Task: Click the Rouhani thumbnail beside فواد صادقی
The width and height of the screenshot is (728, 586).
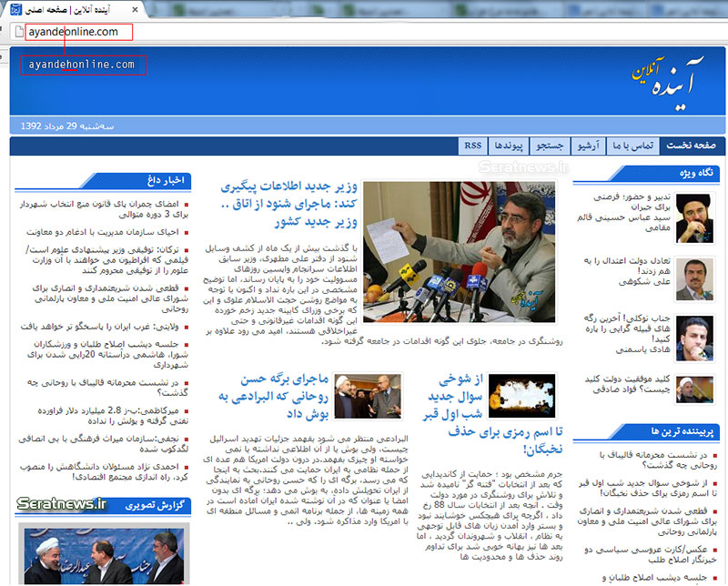Action: (694, 389)
